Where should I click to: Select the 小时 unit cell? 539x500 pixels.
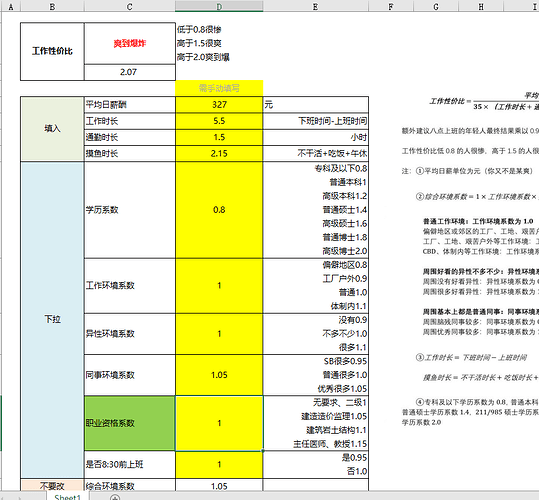(316, 137)
